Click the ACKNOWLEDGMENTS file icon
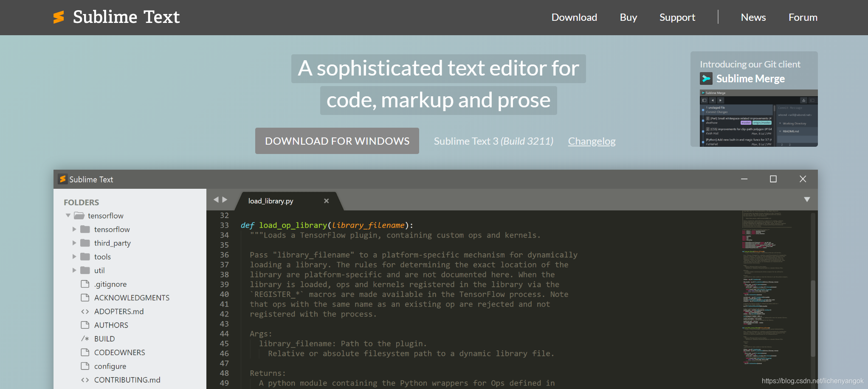The image size is (868, 389). tap(85, 297)
